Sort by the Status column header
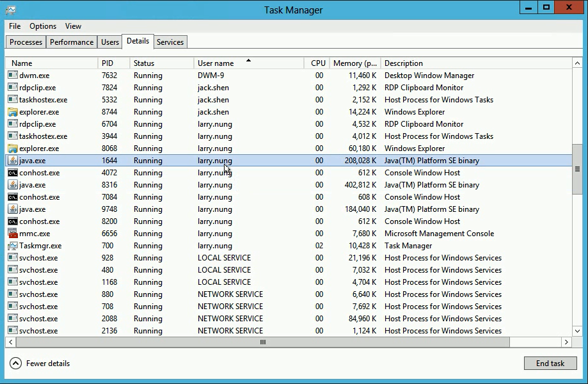588x384 pixels. pyautogui.click(x=162, y=63)
